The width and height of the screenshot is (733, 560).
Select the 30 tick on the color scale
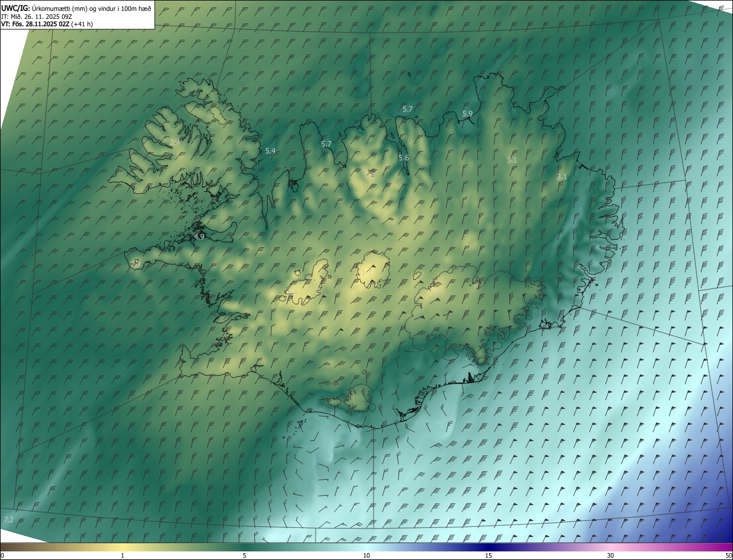coord(610,555)
